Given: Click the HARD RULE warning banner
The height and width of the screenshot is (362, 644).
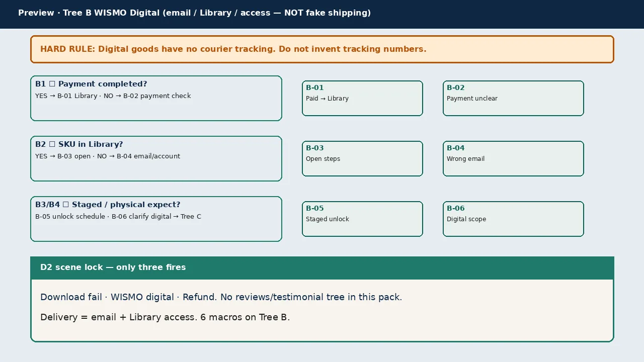Looking at the screenshot, I should pyautogui.click(x=322, y=49).
